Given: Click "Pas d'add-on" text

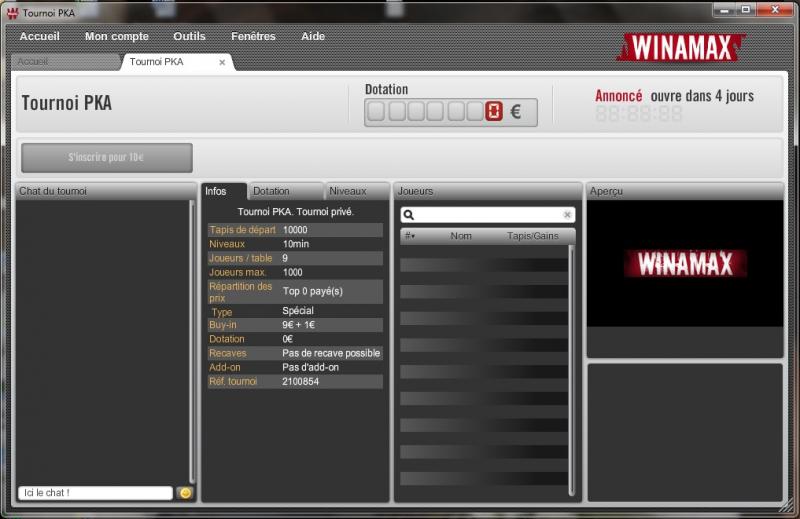Looking at the screenshot, I should pyautogui.click(x=311, y=367).
